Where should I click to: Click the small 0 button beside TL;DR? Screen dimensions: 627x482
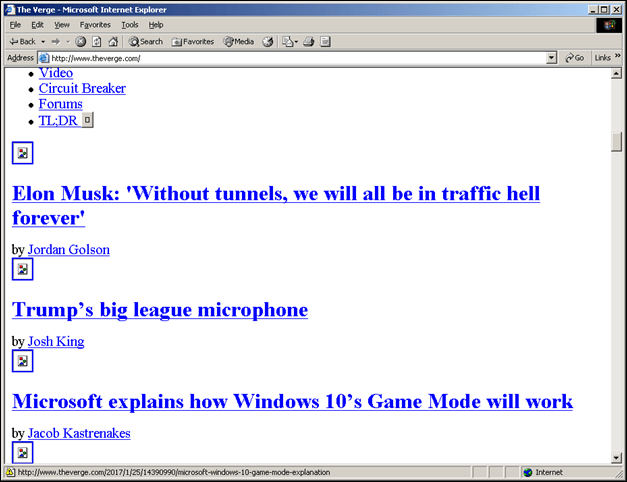pos(88,120)
